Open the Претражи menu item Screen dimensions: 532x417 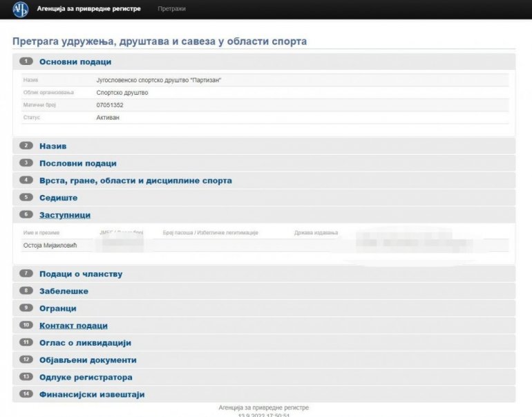pyautogui.click(x=171, y=9)
